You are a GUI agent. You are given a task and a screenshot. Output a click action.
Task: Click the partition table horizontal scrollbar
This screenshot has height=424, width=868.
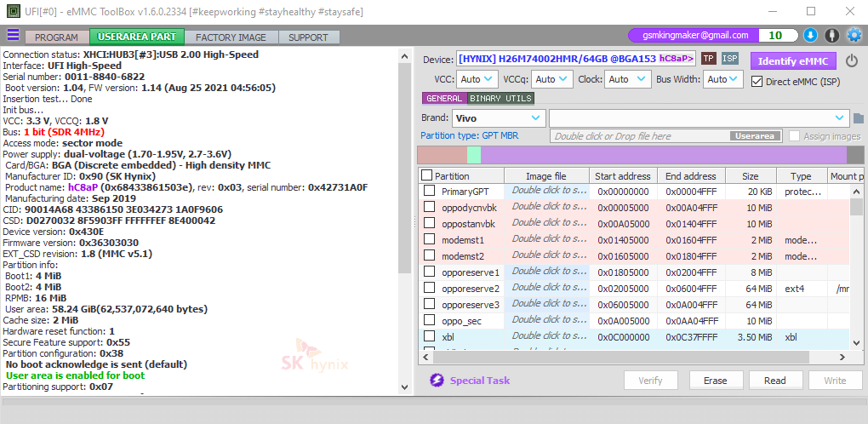634,357
